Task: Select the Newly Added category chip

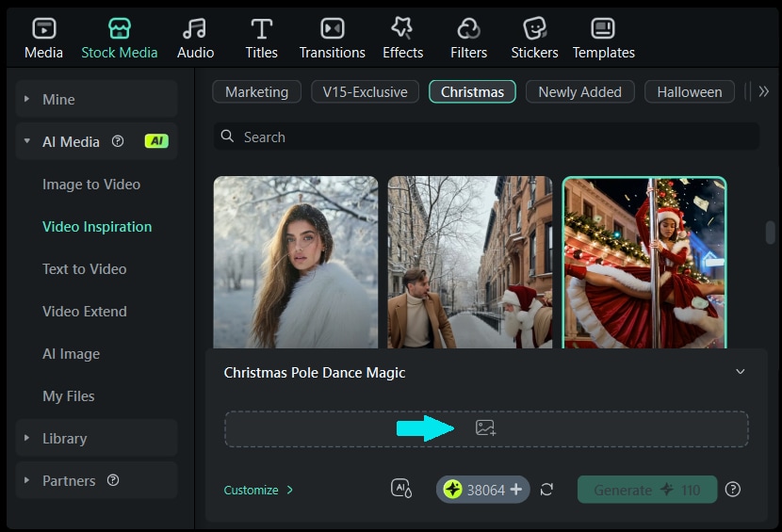Action: coord(580,91)
